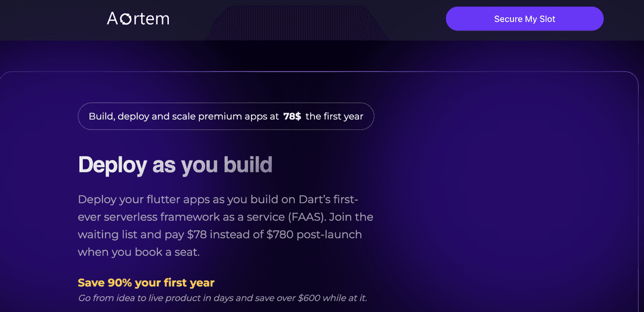This screenshot has height=312, width=644.
Task: Click the circular ring icon inside the Aortem logo
Action: 125,19
